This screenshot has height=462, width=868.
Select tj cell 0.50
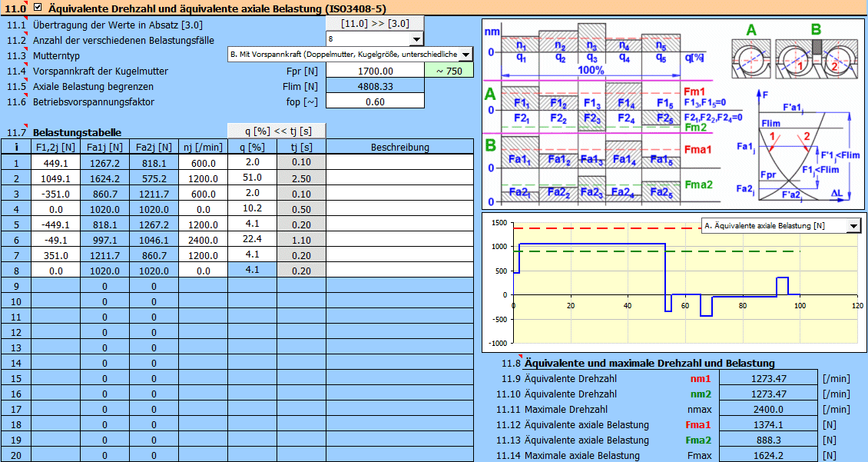coord(302,209)
